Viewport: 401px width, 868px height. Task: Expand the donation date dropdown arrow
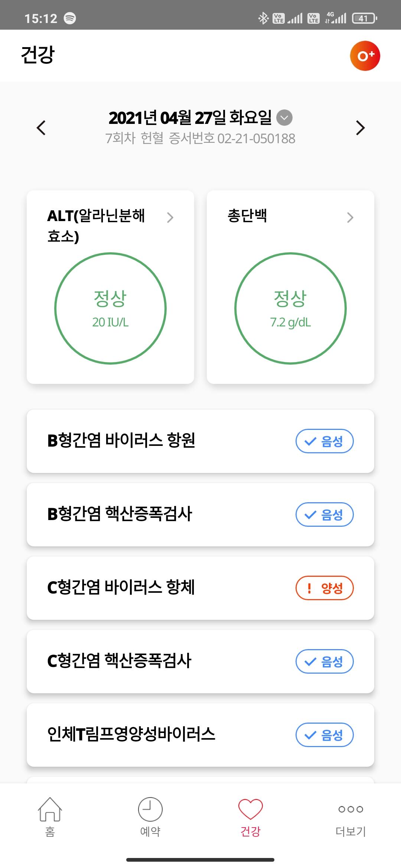pos(285,118)
